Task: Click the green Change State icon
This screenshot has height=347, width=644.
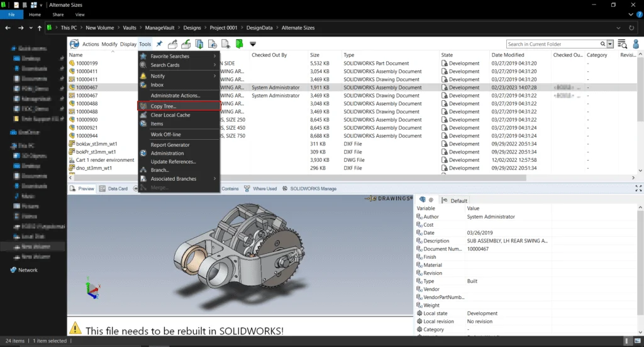Action: [x=239, y=43]
